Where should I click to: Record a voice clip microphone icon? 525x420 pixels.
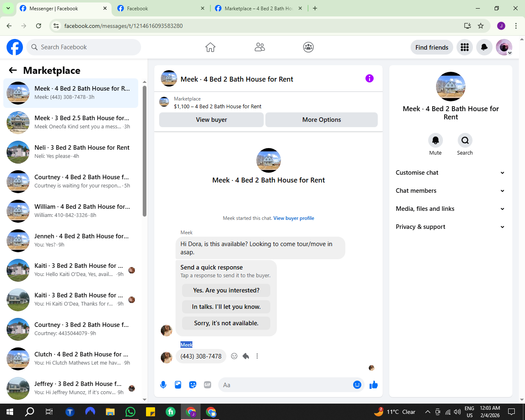tap(163, 385)
